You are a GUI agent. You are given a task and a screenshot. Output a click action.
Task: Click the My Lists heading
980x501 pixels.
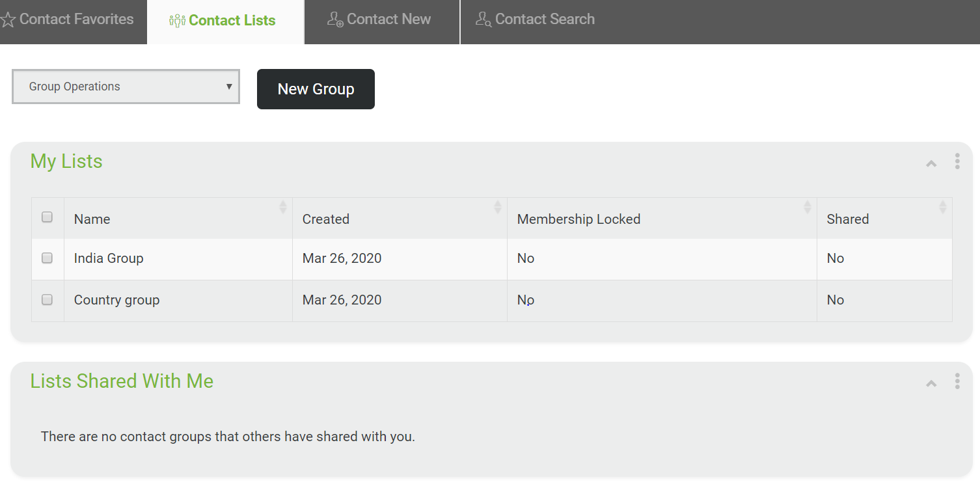click(66, 161)
